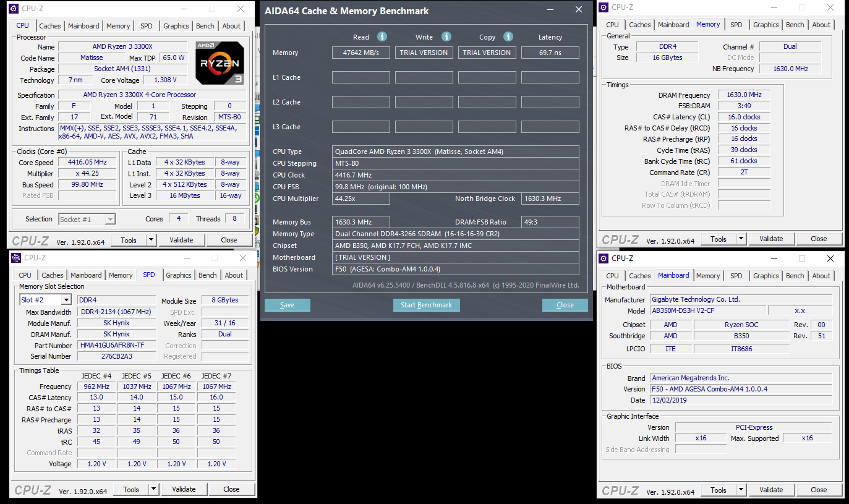Switch to Caches tab in CPU window

click(x=50, y=26)
